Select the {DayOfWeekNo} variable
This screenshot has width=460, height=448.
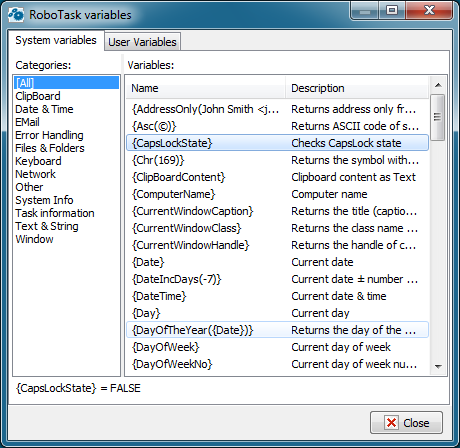[x=277, y=364]
